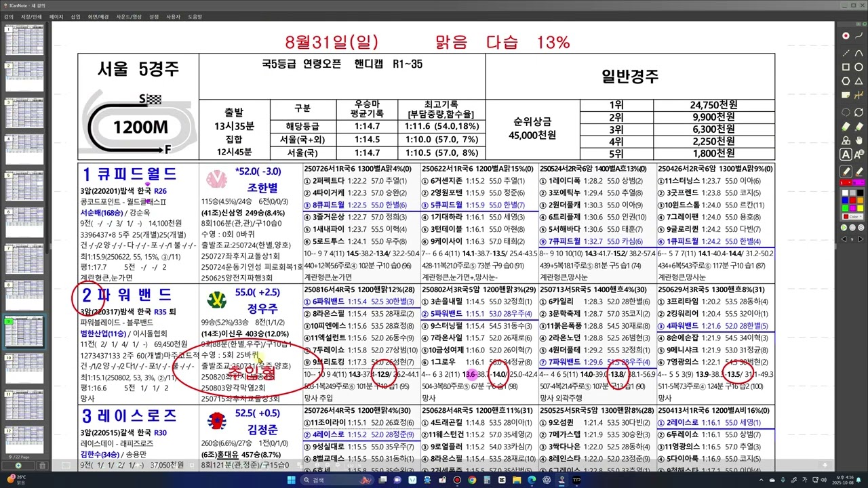Go to previous page arrow in toolbar
This screenshot has height=488, width=868.
pos(844,239)
